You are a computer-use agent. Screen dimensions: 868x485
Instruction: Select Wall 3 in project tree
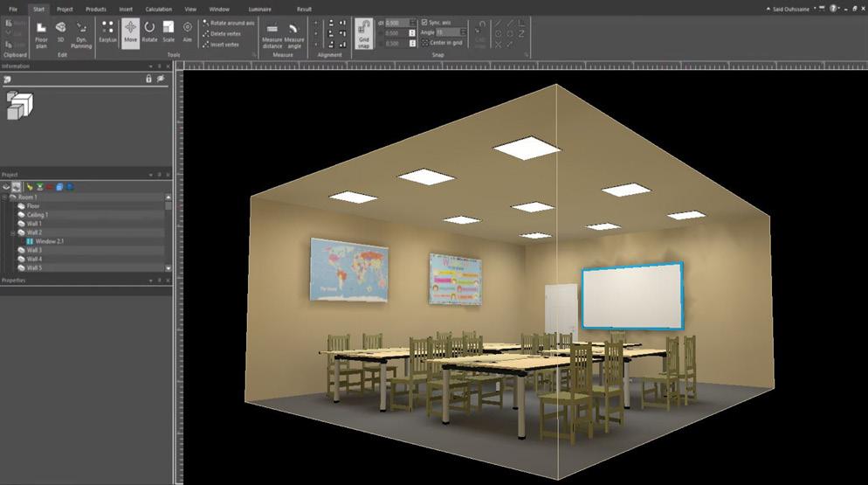click(34, 251)
